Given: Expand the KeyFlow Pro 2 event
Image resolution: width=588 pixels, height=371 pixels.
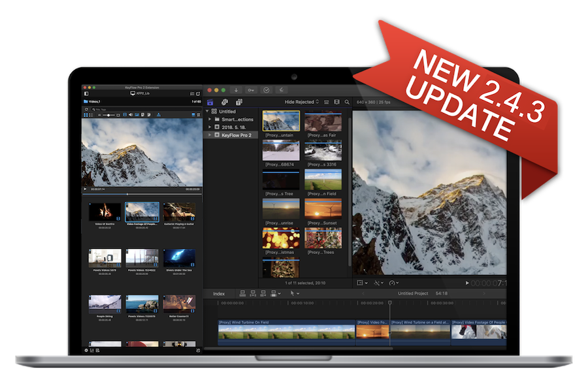Looking at the screenshot, I should (x=210, y=135).
